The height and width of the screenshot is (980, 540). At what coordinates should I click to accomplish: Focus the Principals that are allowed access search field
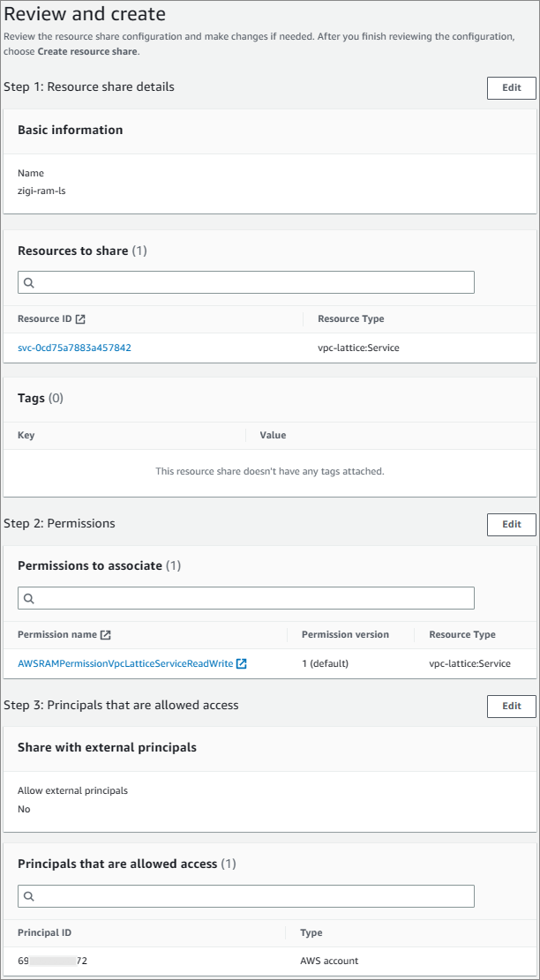tap(251, 896)
